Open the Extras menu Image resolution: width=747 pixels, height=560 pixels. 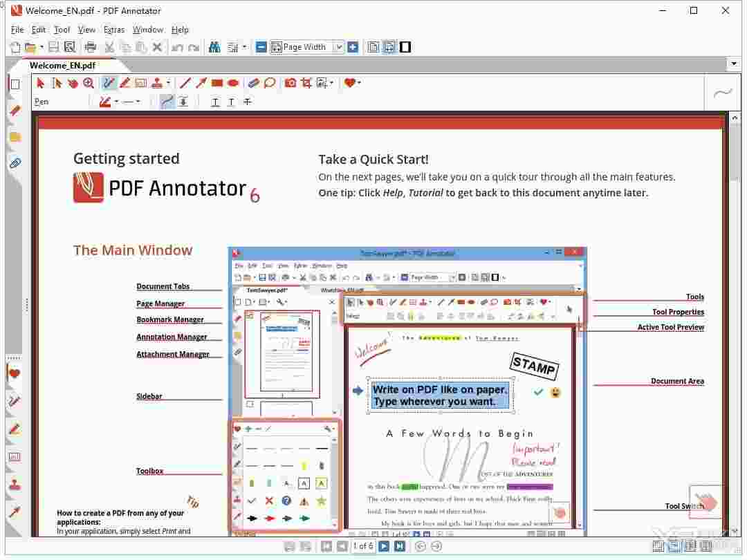point(114,30)
